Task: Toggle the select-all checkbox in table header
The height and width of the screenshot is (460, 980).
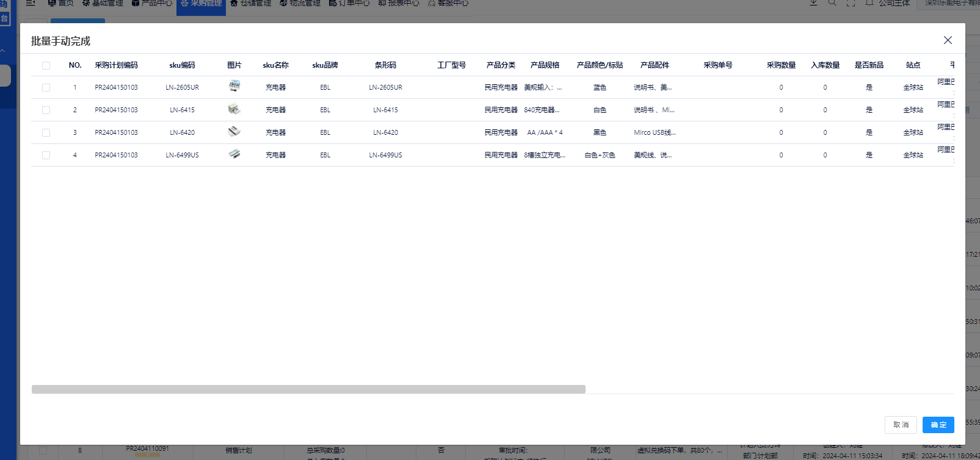Action: tap(46, 65)
